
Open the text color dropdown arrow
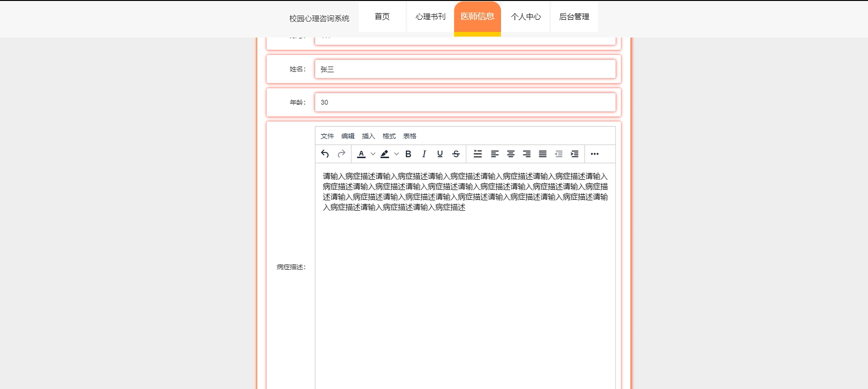(373, 154)
